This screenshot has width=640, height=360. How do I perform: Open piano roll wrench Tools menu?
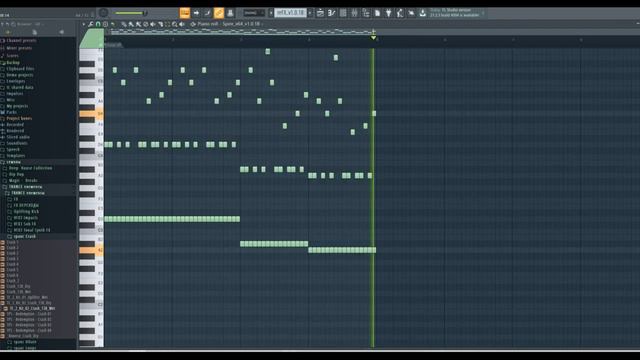tap(91, 24)
